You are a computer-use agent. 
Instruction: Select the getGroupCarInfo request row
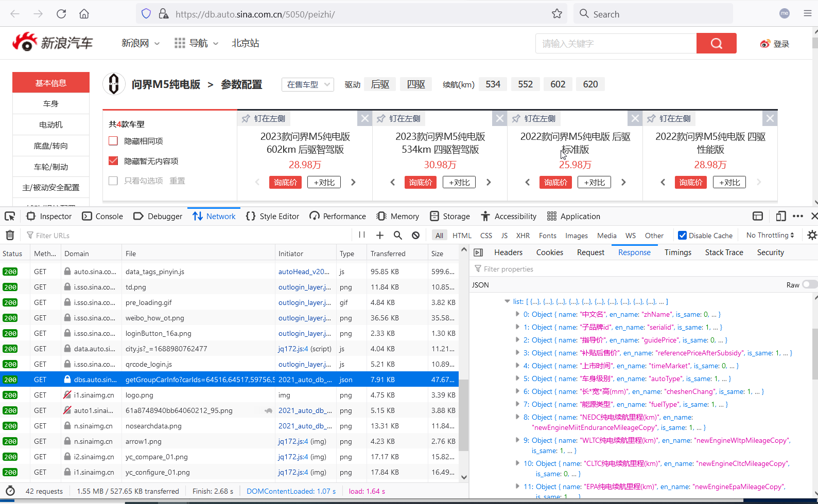(x=229, y=380)
